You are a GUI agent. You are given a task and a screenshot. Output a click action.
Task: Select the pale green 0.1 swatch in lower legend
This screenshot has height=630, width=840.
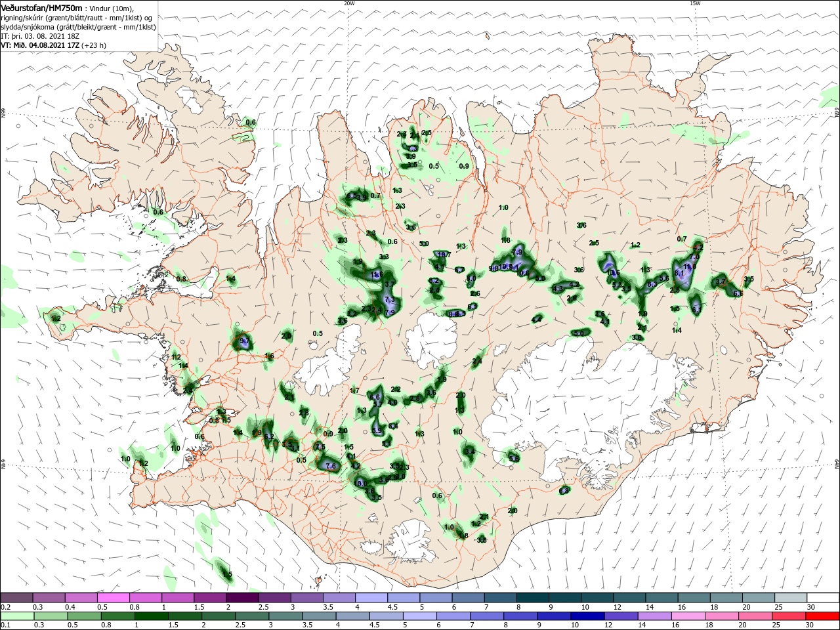tap(16, 616)
